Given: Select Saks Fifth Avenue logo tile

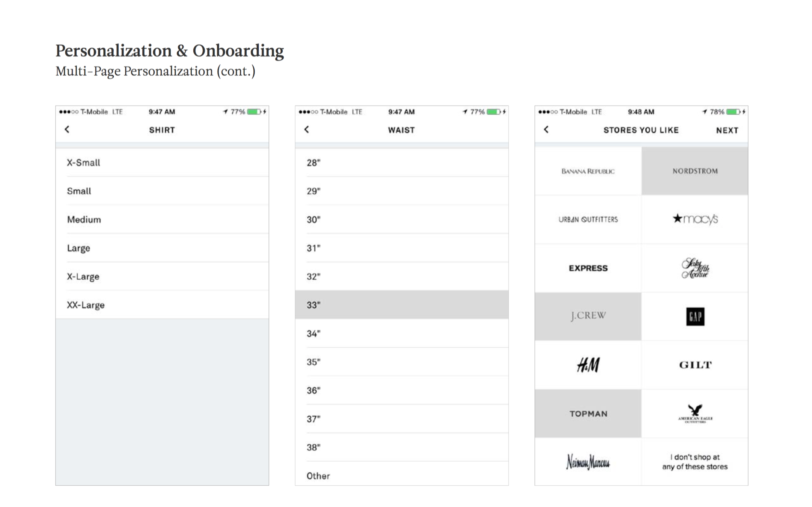Looking at the screenshot, I should click(x=695, y=268).
